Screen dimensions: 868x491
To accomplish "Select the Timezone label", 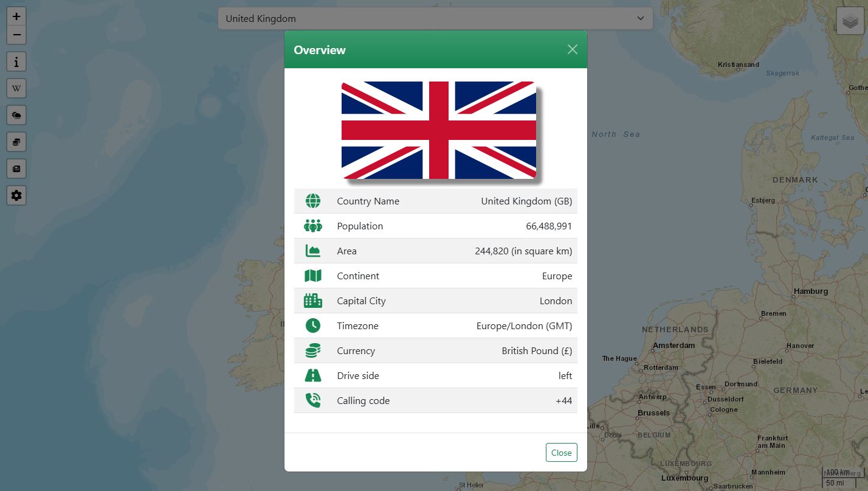I will coord(357,326).
